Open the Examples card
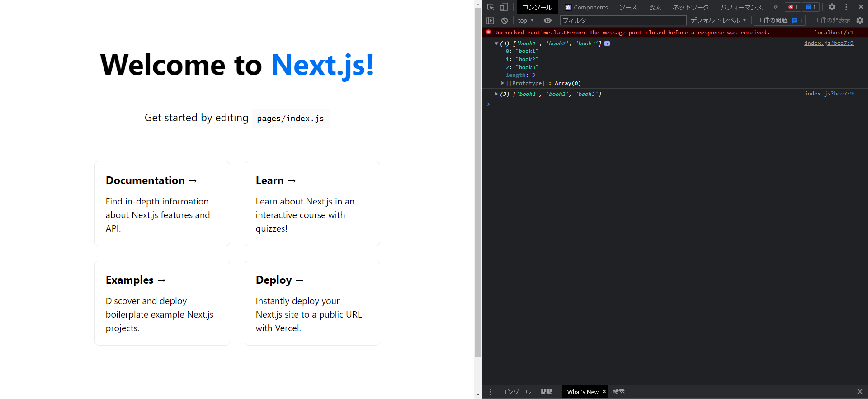 click(x=162, y=303)
